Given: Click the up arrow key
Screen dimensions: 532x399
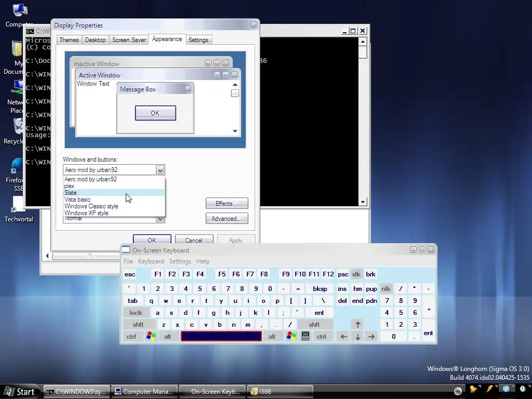Looking at the screenshot, I should coord(357,325).
